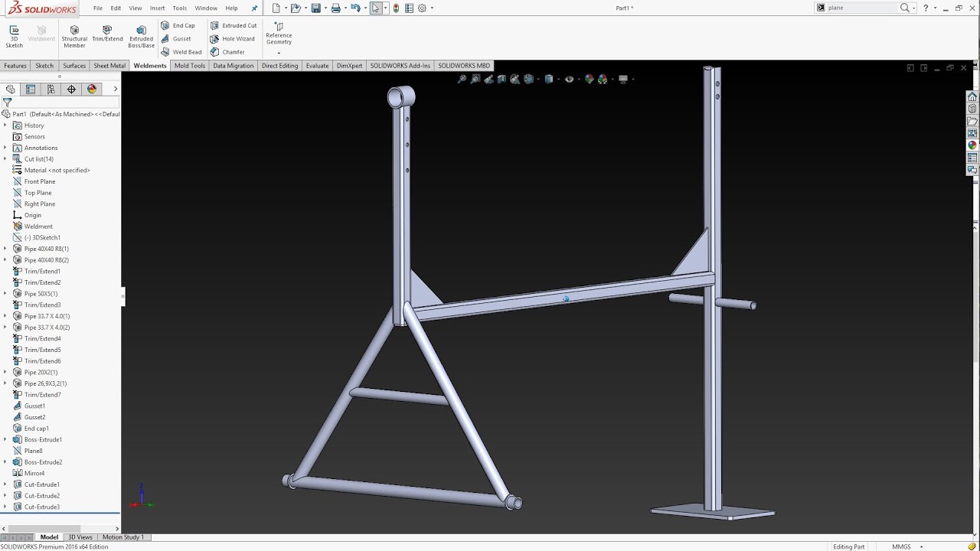Click the command search field
980x551 pixels.
[862, 8]
